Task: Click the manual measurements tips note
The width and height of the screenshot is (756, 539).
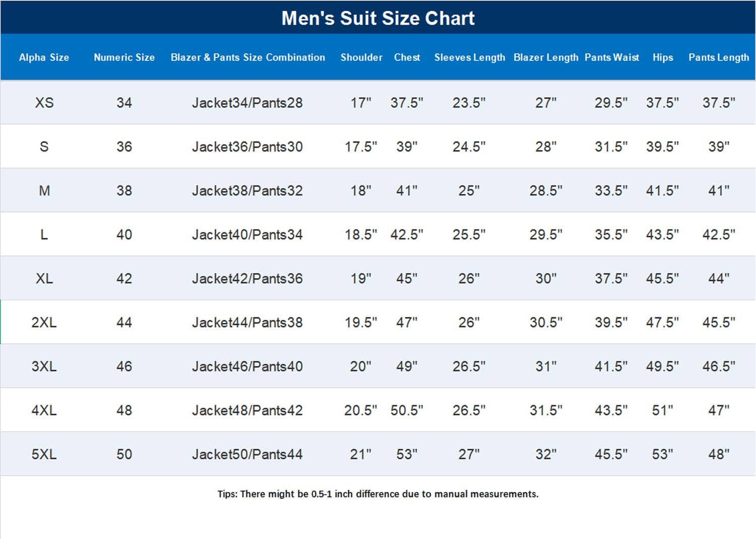Action: pyautogui.click(x=378, y=494)
